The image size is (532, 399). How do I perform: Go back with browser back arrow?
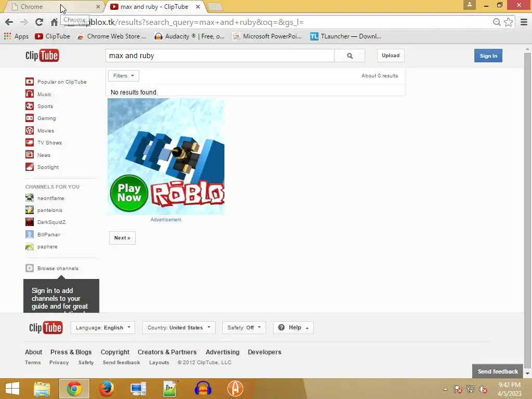pyautogui.click(x=9, y=22)
